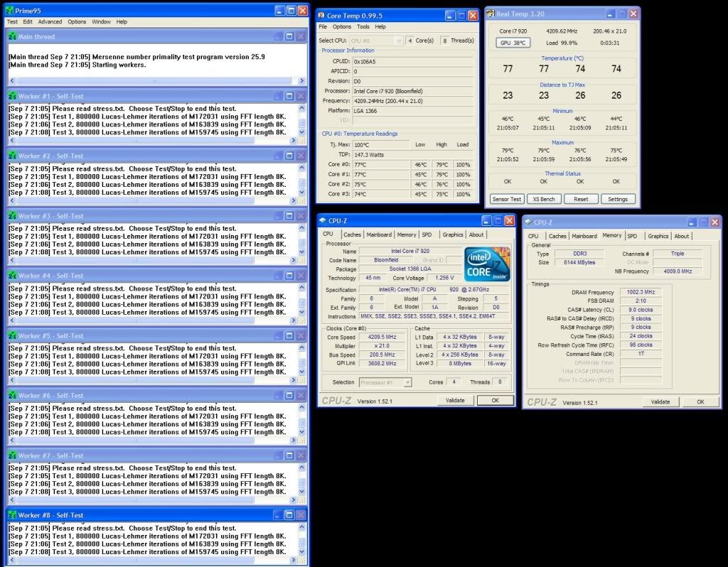
Task: Click the right scroll arrow in Worker #5 horizontal scrollbar
Action: click(x=294, y=380)
